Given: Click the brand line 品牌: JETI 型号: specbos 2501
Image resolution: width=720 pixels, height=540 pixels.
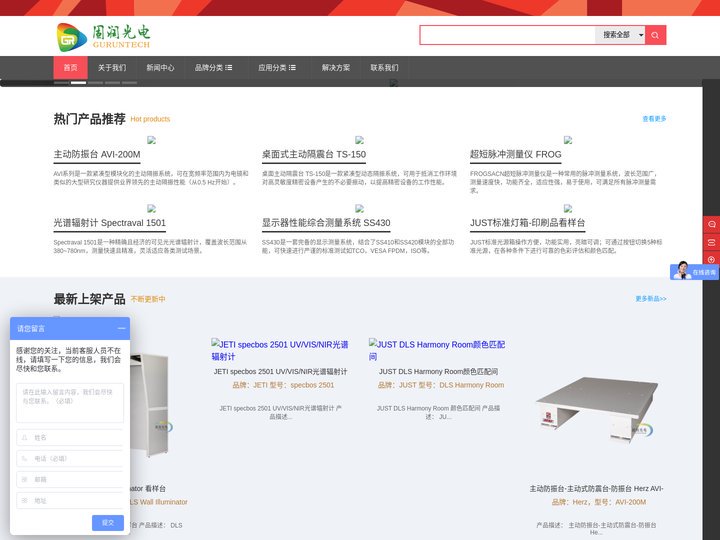Looking at the screenshot, I should (x=283, y=385).
